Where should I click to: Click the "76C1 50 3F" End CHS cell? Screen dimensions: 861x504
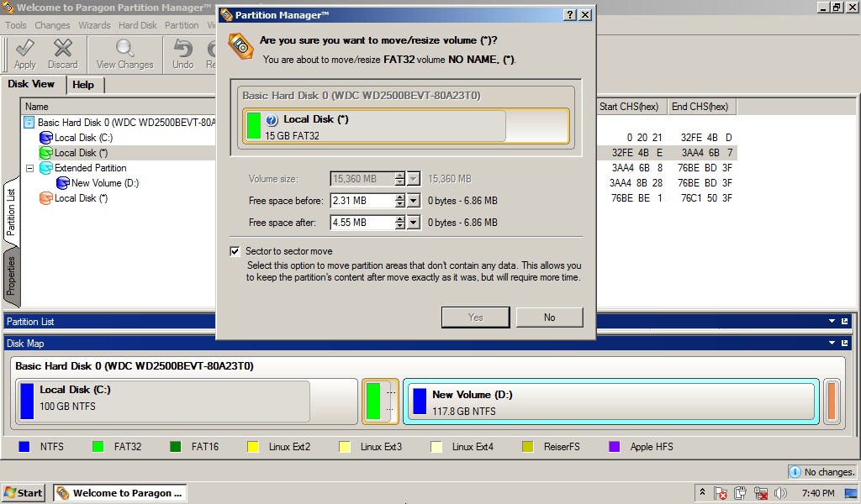tap(706, 198)
